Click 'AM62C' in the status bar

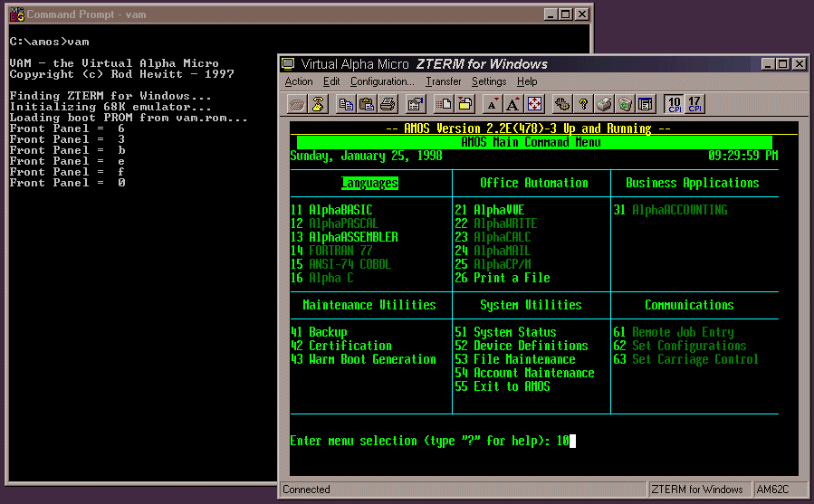click(x=772, y=490)
